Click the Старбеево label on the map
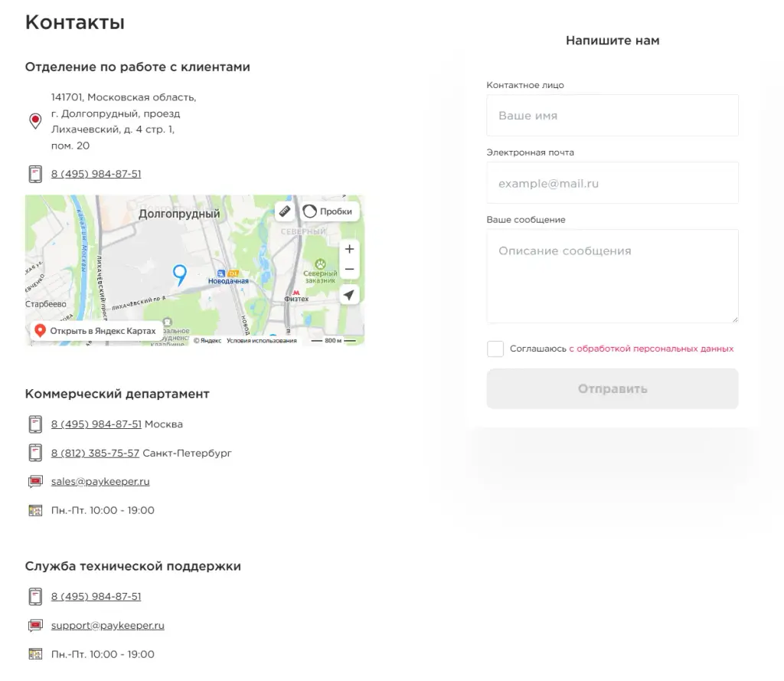Image resolution: width=784 pixels, height=681 pixels. click(x=45, y=304)
